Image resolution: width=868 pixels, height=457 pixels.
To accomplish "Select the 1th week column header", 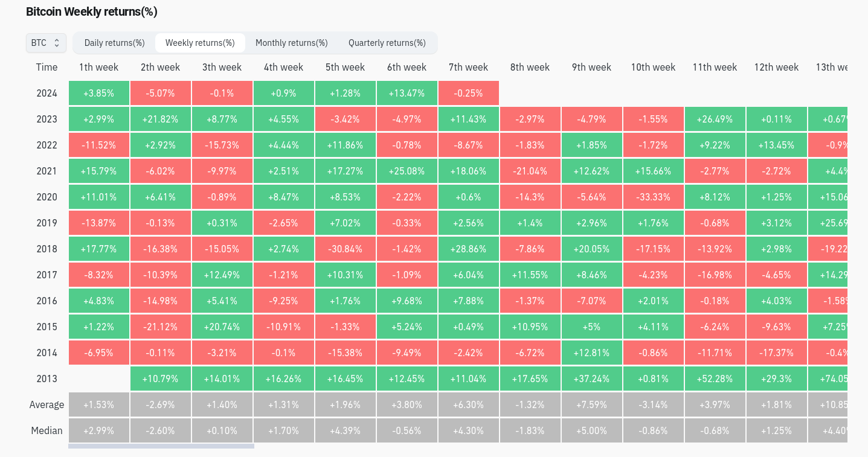I will click(99, 67).
